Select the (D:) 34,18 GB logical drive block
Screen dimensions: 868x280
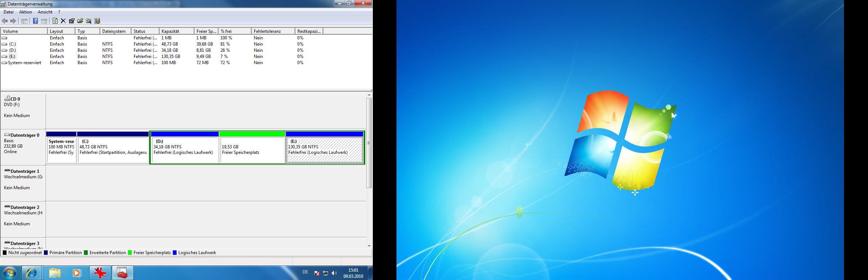point(185,147)
